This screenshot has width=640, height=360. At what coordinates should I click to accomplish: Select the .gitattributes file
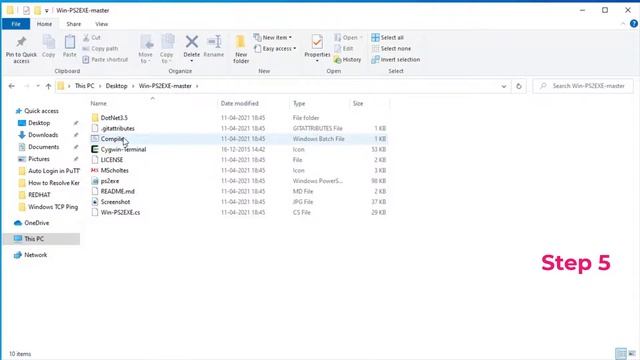click(118, 129)
